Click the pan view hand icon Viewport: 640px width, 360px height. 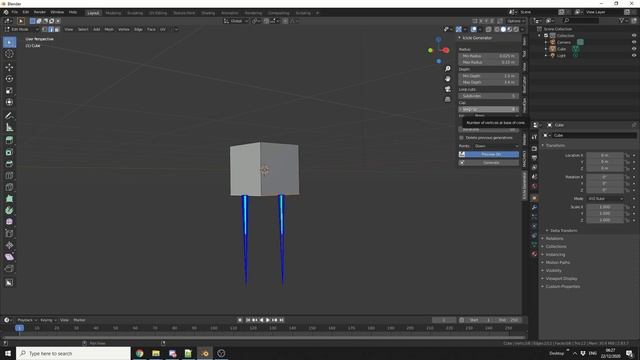coord(448,78)
